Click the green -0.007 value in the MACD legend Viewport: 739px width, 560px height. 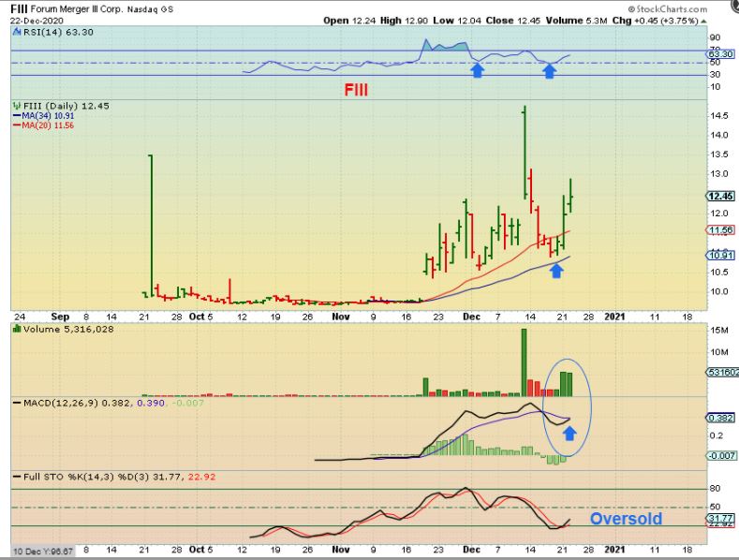pyautogui.click(x=187, y=403)
